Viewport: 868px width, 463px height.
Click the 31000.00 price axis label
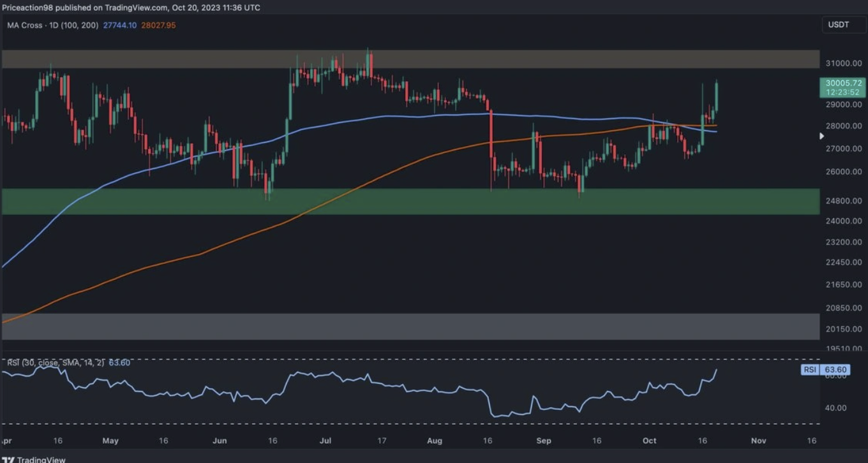tap(844, 64)
